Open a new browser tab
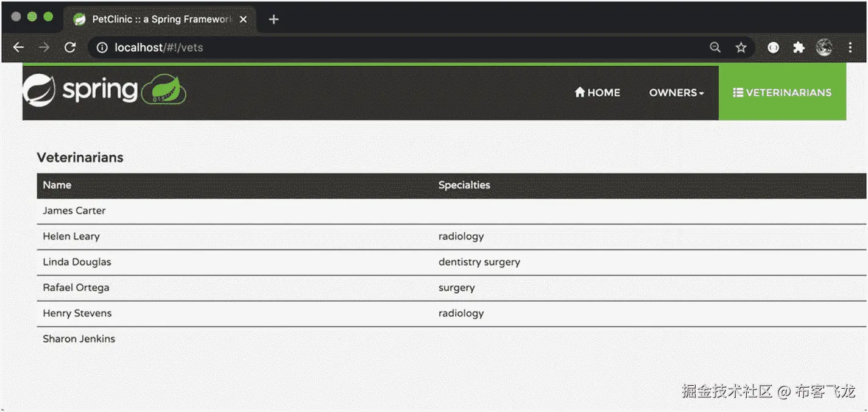This screenshot has height=412, width=868. pos(273,20)
